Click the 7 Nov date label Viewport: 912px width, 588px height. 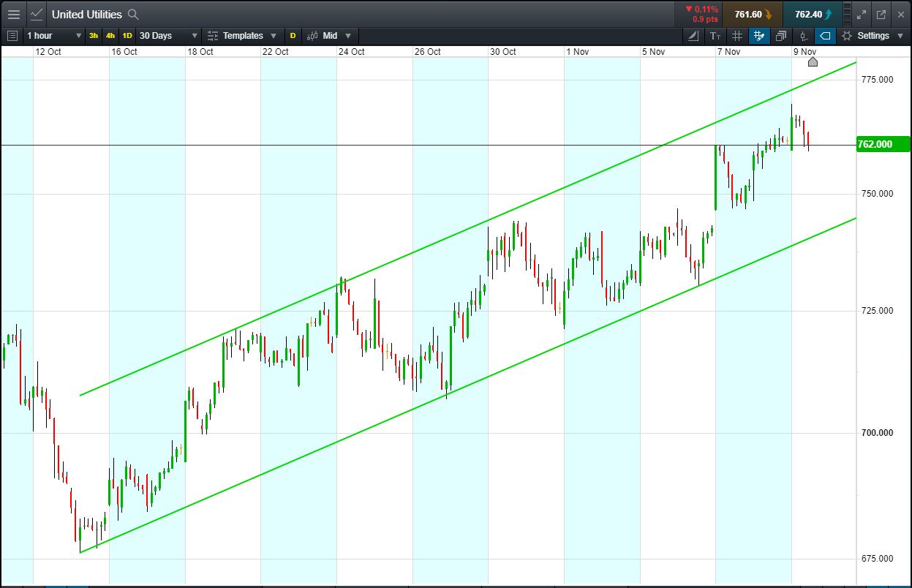pos(728,52)
